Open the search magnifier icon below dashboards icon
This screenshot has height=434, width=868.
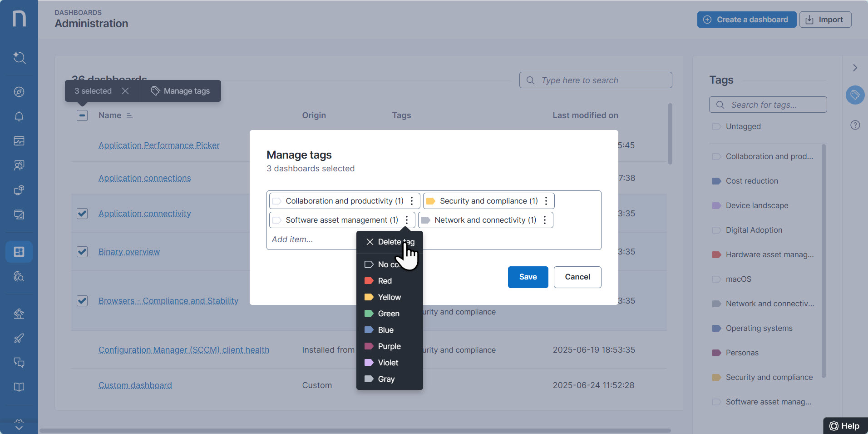(19, 277)
